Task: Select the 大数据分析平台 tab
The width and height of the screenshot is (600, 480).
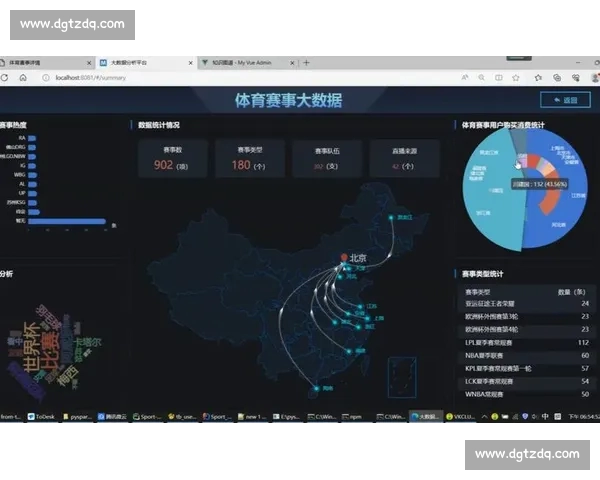Action: click(146, 63)
